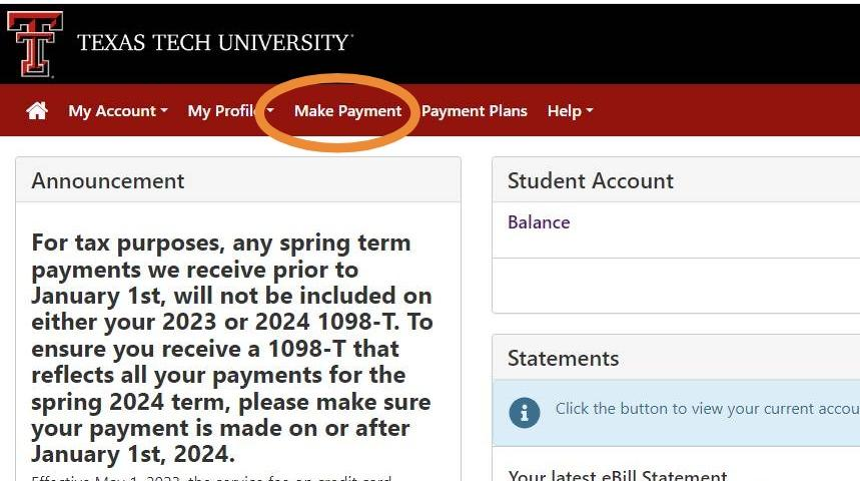Select Make Payment in the navigation bar
The height and width of the screenshot is (481, 860).
(347, 111)
